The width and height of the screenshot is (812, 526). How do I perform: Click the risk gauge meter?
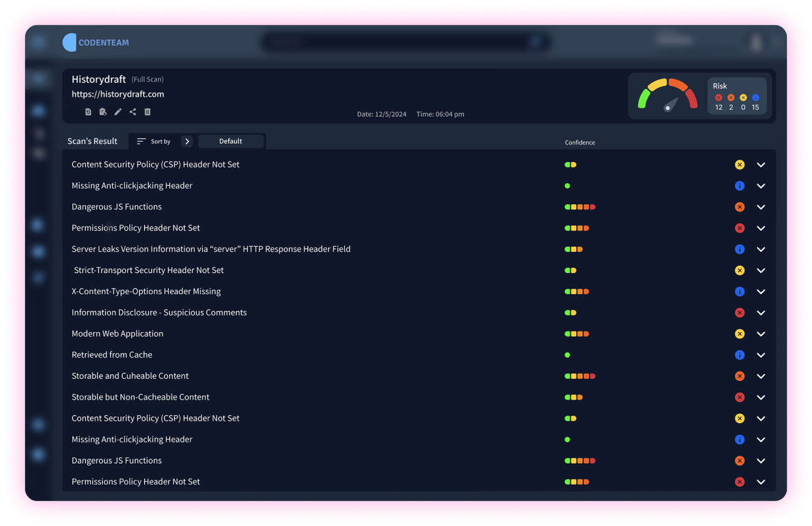click(667, 95)
